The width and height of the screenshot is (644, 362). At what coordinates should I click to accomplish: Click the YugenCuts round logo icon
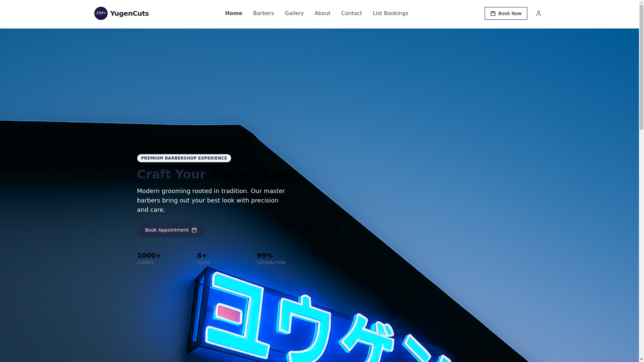click(101, 13)
